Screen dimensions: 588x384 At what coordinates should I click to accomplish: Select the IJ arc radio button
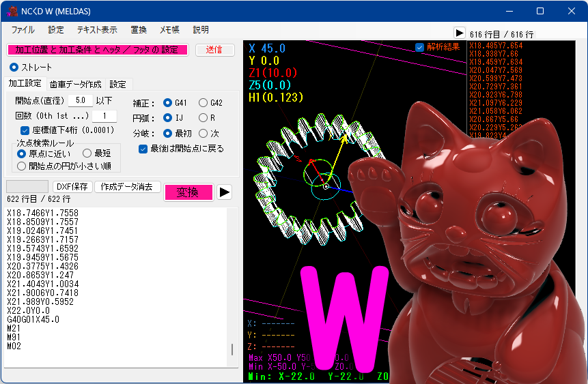(167, 117)
